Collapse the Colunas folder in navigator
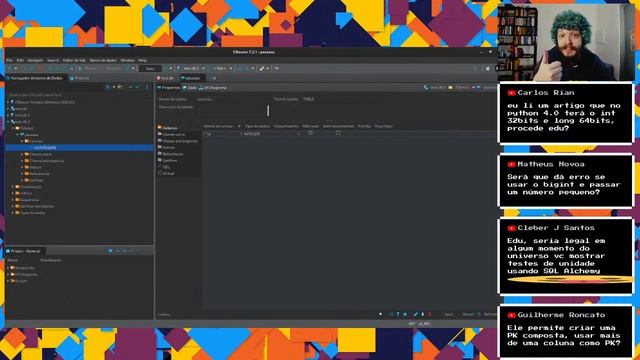 pyautogui.click(x=22, y=141)
